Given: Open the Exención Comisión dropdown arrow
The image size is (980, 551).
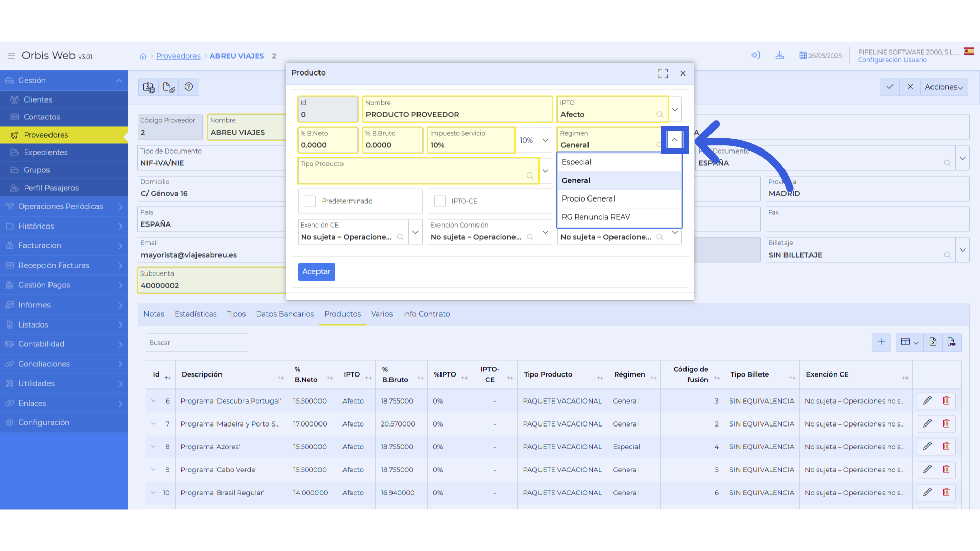Looking at the screenshot, I should (x=545, y=232).
